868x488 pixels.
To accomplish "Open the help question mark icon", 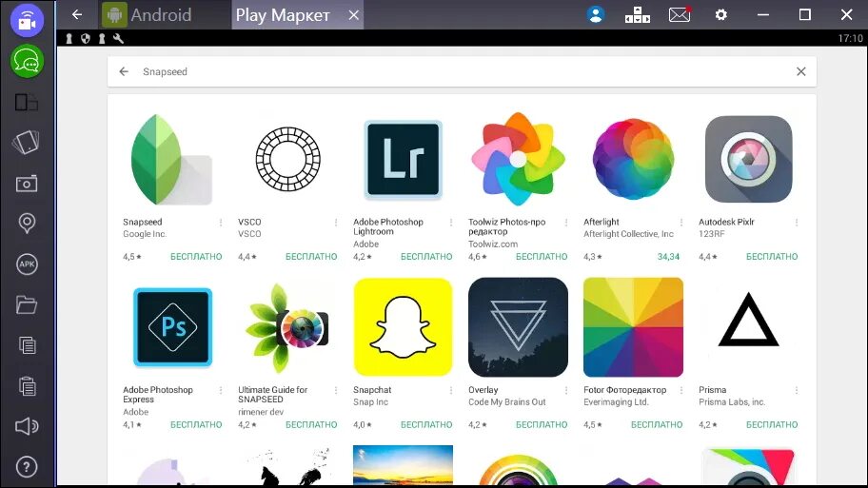I will (27, 467).
